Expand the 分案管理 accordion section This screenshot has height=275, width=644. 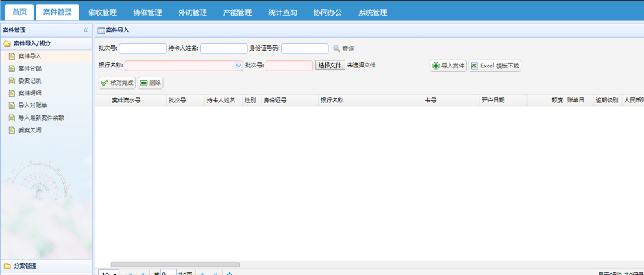[x=25, y=266]
